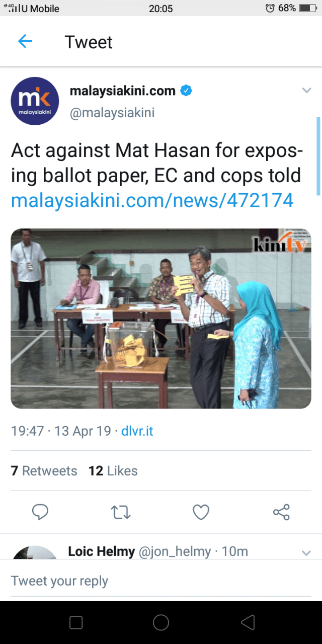Tap the reply speech bubble icon
This screenshot has width=322, height=644.
coord(40,512)
